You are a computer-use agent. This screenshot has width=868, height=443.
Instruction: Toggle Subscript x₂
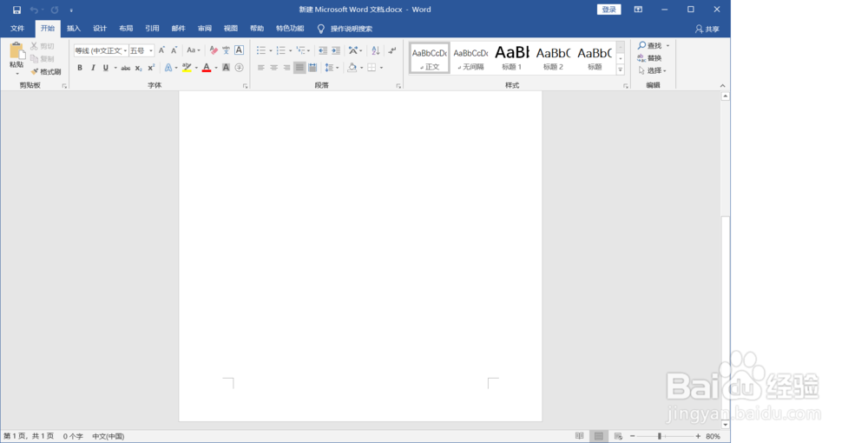tap(138, 68)
